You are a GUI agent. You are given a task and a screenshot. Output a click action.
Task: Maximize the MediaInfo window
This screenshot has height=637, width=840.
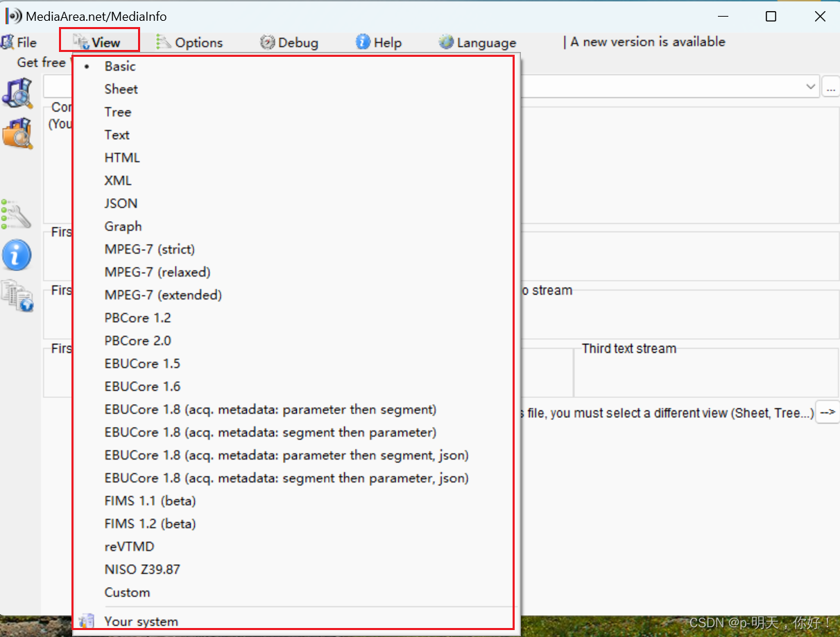[771, 17]
